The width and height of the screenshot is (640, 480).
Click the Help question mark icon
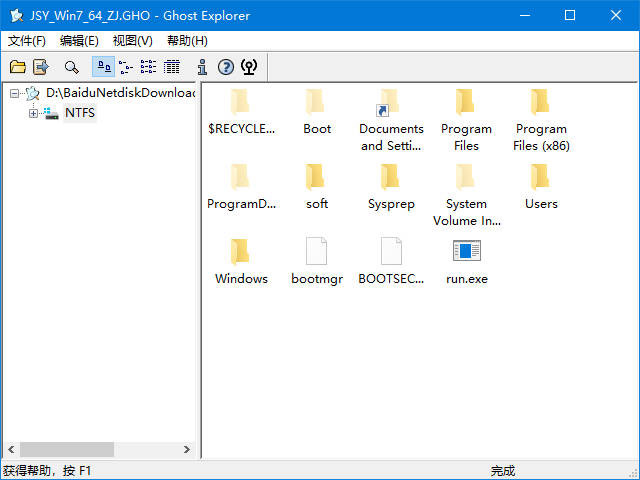click(x=226, y=67)
